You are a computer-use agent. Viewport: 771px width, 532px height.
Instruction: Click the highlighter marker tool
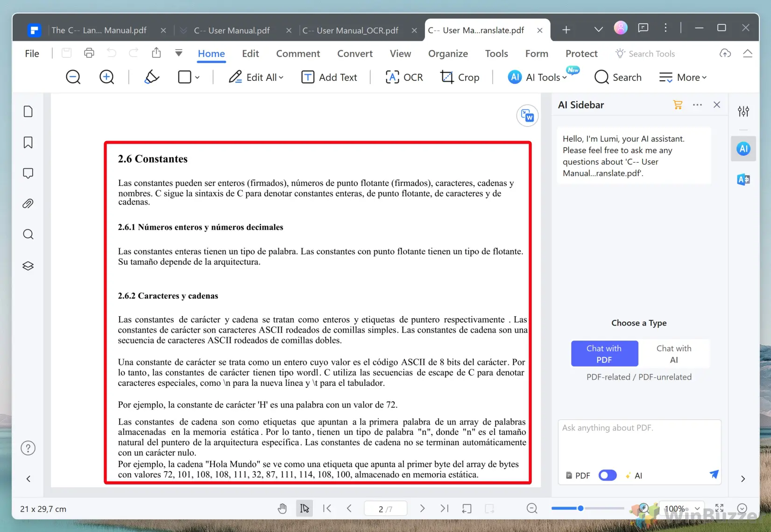(x=152, y=77)
